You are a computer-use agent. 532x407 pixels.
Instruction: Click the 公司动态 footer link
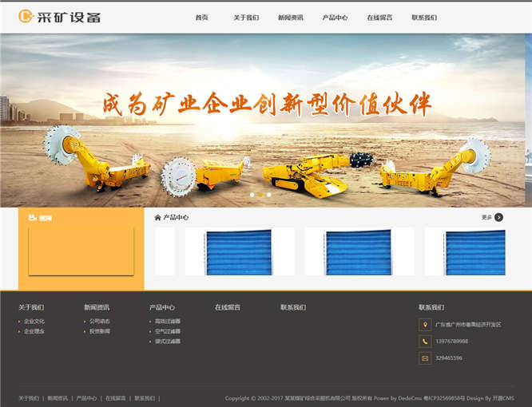(100, 322)
